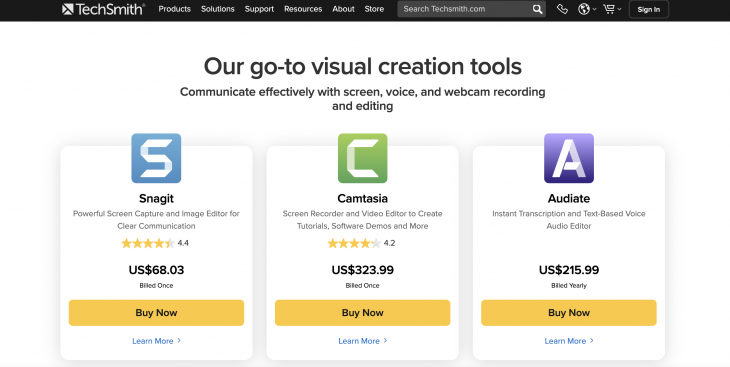Image resolution: width=730 pixels, height=367 pixels.
Task: Open the shopping cart dropdown
Action: click(612, 9)
